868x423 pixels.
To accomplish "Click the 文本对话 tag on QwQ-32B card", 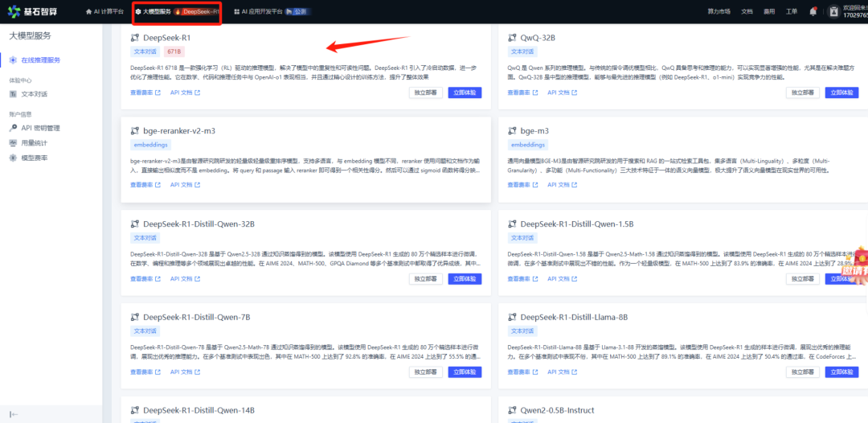I will [522, 51].
